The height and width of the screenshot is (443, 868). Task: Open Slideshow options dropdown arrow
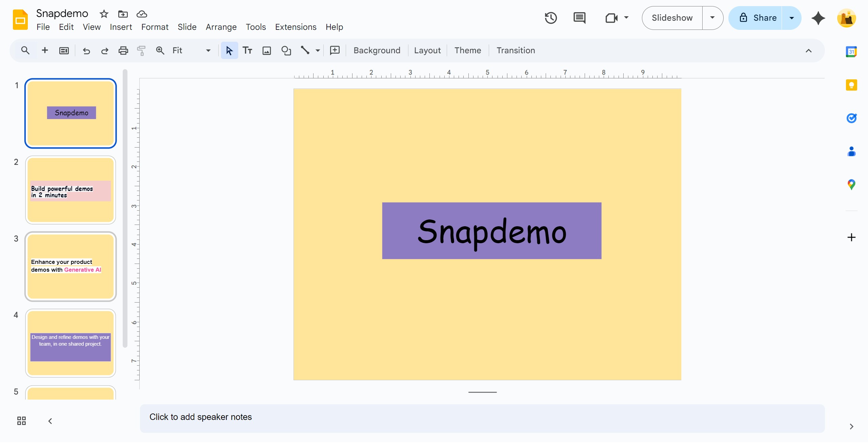click(712, 18)
